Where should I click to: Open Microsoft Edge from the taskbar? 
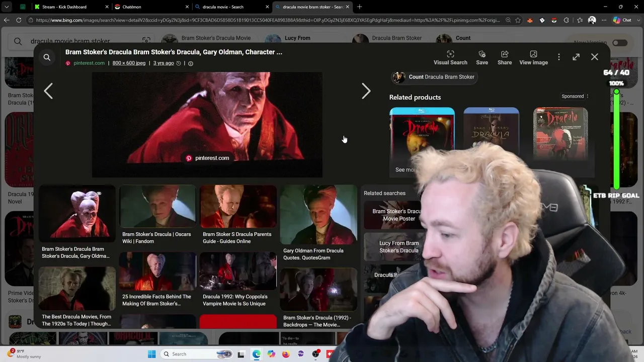pyautogui.click(x=257, y=354)
